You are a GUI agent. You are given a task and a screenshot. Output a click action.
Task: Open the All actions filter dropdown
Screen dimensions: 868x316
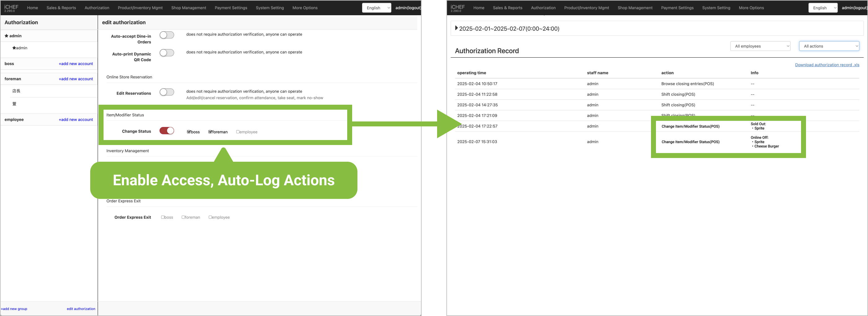[x=829, y=46]
